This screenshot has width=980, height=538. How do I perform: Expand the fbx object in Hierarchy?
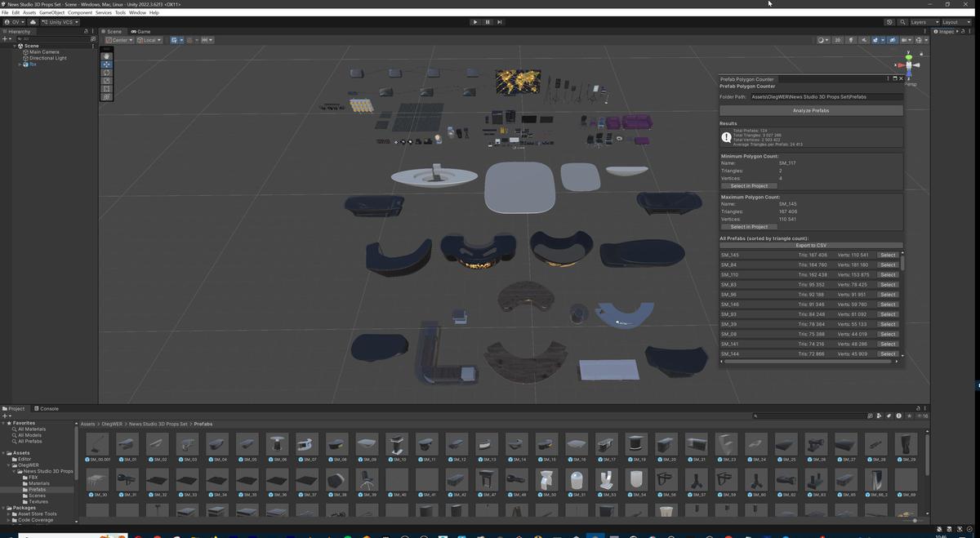coord(20,64)
